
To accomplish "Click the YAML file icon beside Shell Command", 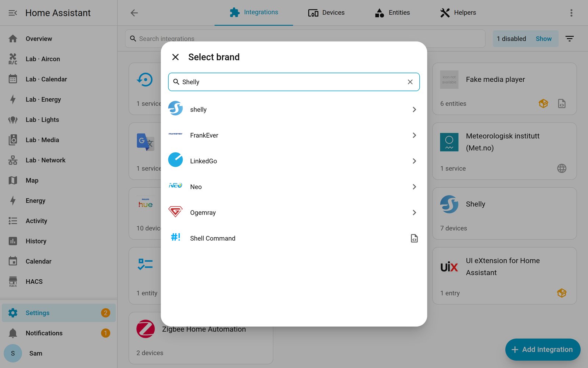I will (414, 238).
